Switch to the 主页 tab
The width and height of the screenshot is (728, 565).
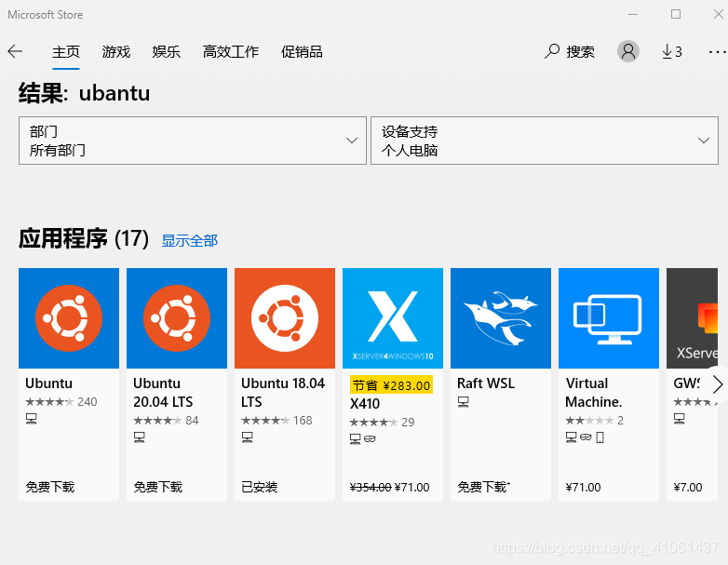[x=66, y=51]
